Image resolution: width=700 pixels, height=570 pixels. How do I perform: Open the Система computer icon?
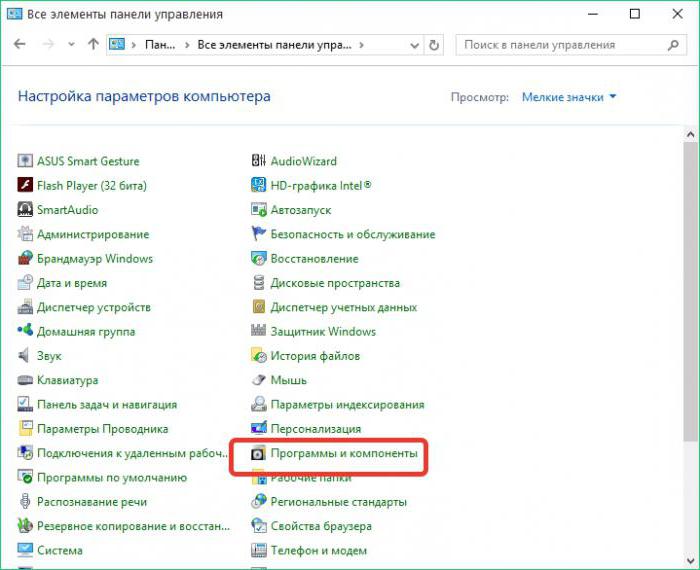[x=25, y=550]
